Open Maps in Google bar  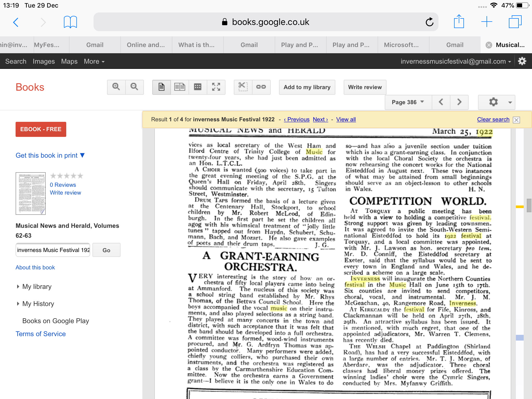pos(69,62)
